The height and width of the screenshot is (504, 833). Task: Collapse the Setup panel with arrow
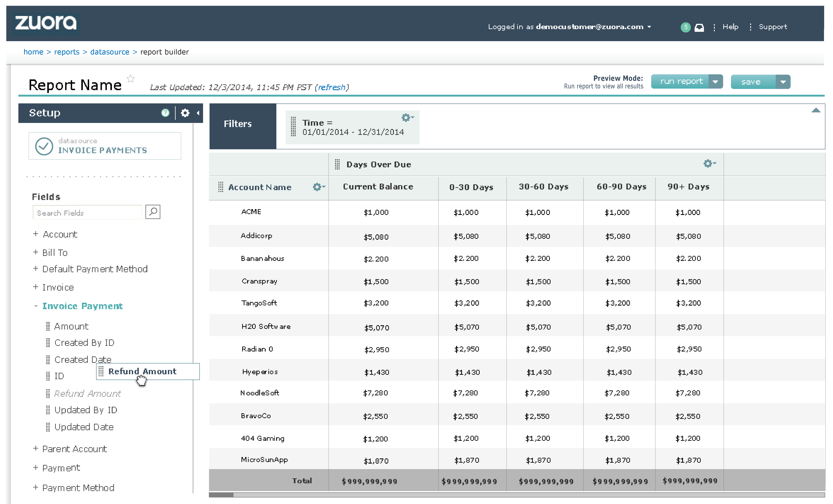click(198, 113)
